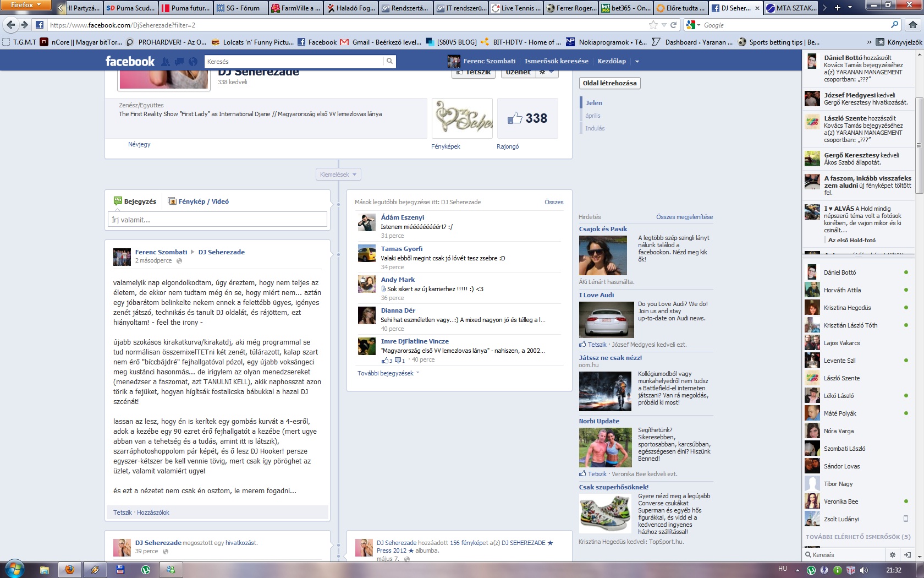Click the 338 likes thumbs-up tile

click(527, 118)
